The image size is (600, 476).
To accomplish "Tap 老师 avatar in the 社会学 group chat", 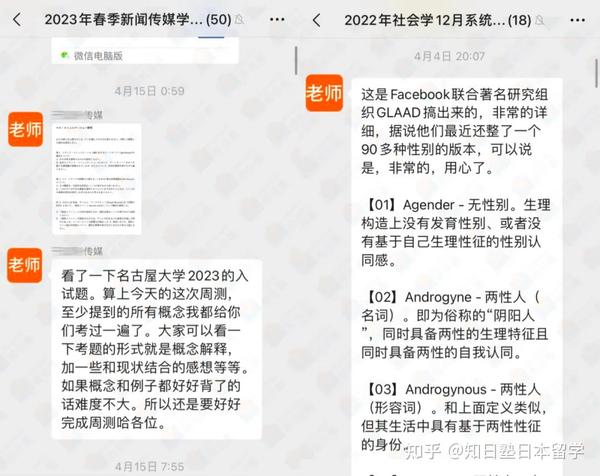I will coord(325,93).
